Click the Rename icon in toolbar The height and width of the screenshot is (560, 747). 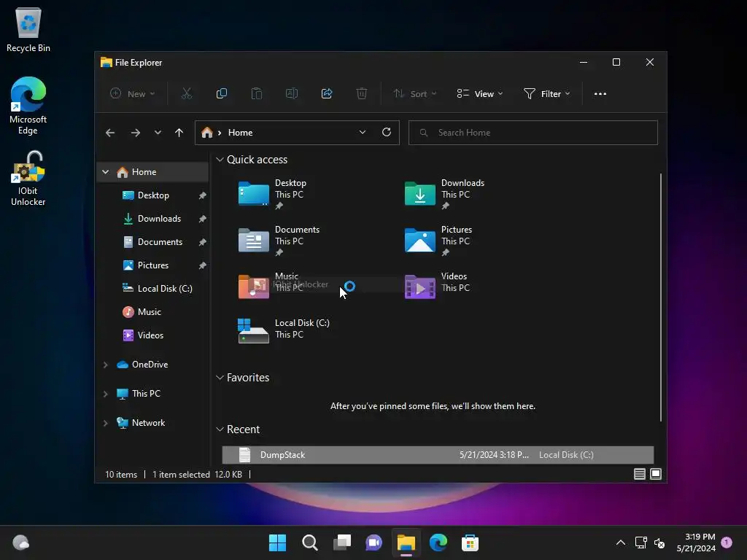(x=292, y=94)
